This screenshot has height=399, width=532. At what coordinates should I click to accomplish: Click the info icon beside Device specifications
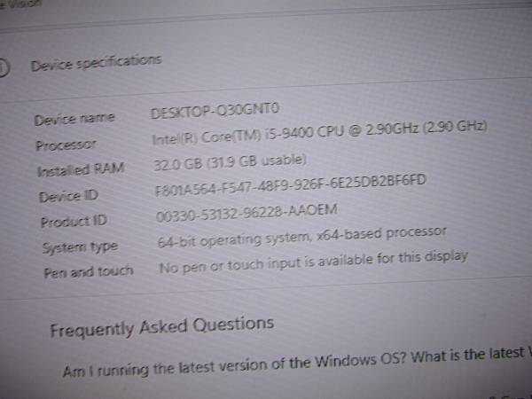[x=4, y=67]
